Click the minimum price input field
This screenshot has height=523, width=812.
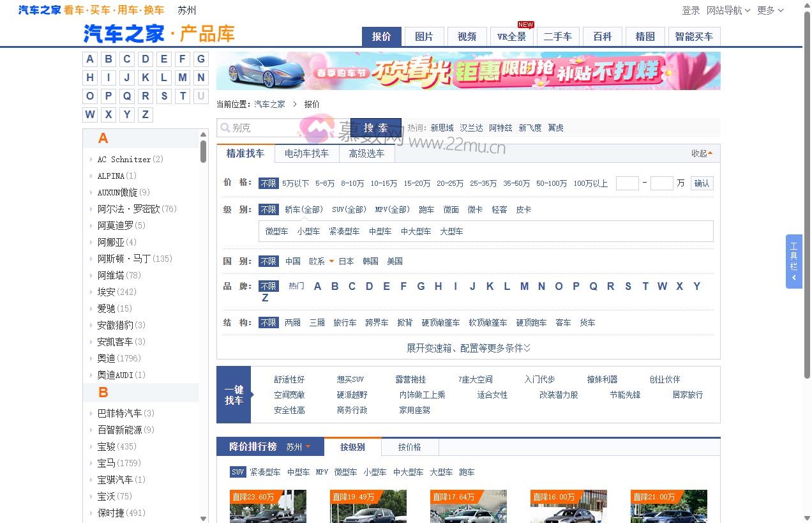627,183
